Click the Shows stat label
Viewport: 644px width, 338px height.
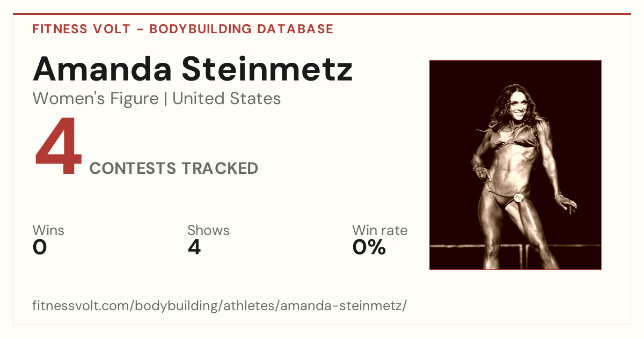(x=208, y=230)
